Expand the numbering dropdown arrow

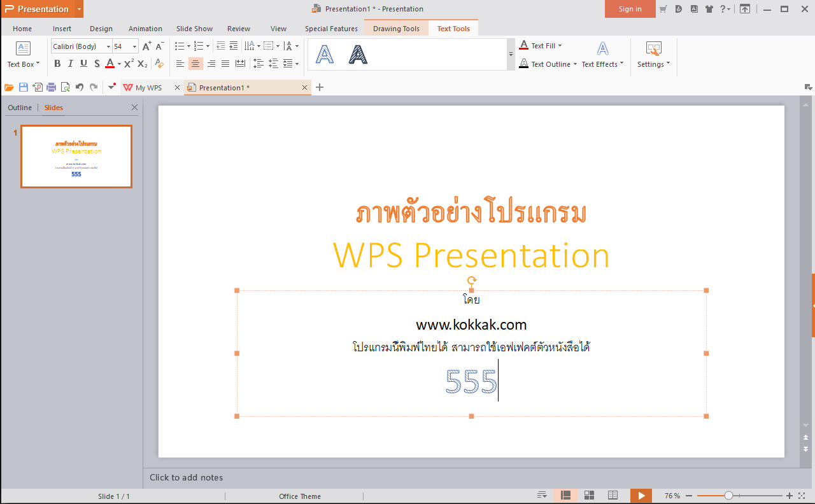208,46
